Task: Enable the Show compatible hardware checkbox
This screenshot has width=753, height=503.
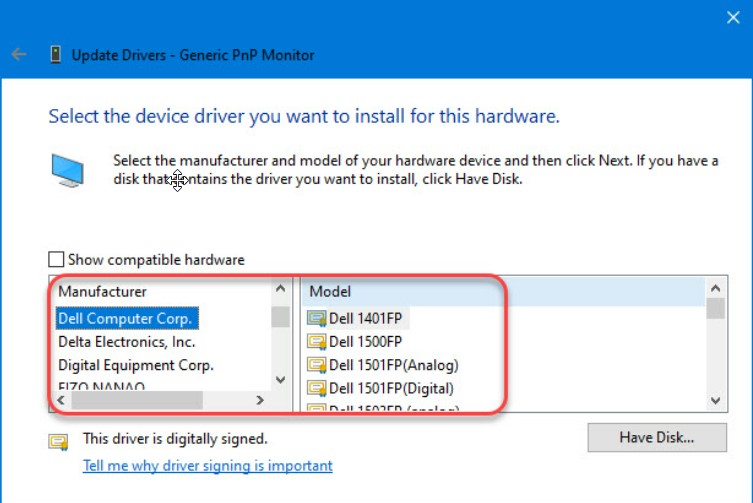Action: point(56,260)
